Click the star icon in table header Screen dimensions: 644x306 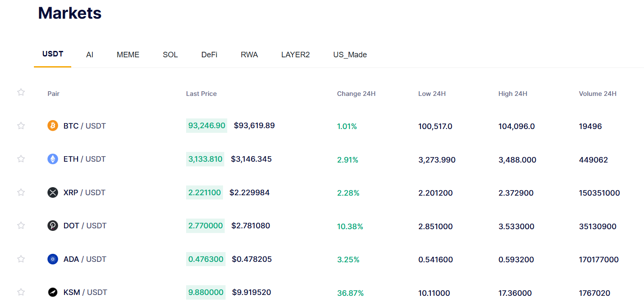[21, 93]
